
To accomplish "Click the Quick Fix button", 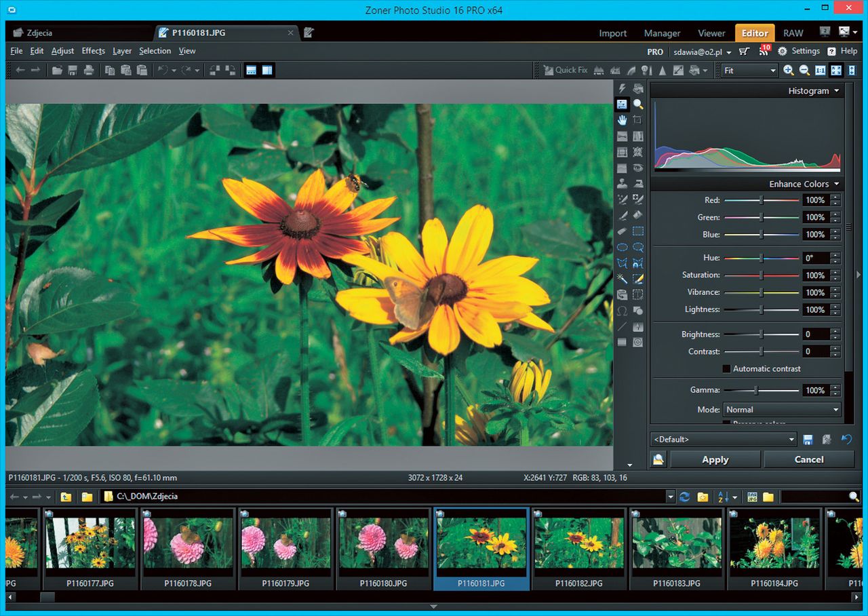I will [x=565, y=70].
